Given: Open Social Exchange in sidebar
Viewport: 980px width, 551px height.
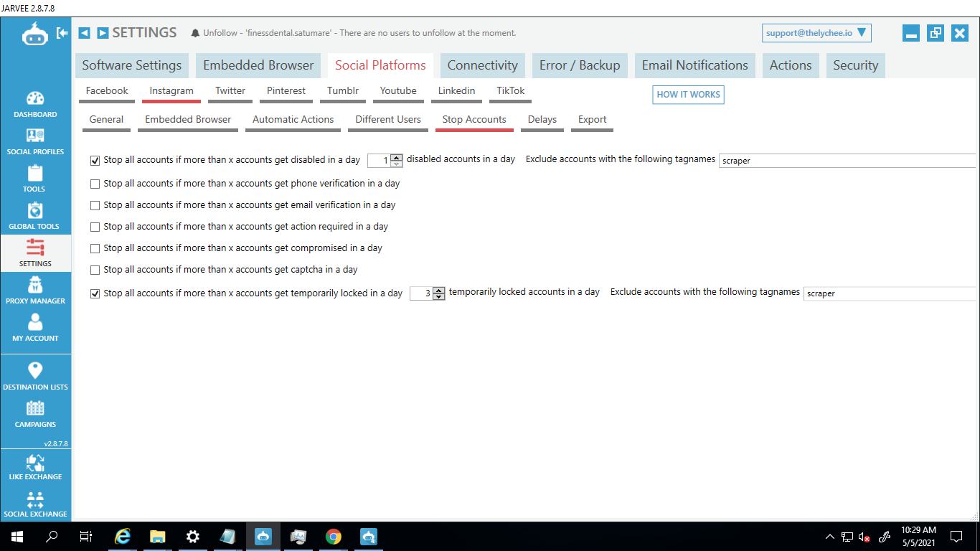Looking at the screenshot, I should (x=35, y=504).
